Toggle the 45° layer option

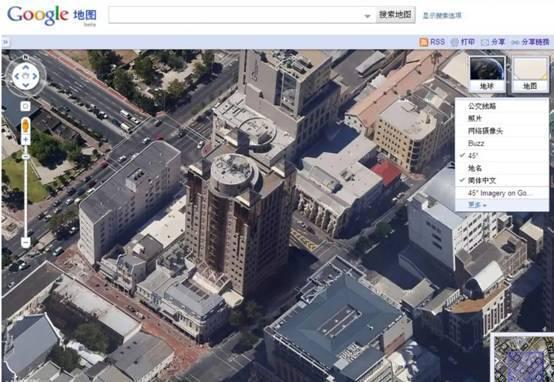coord(502,156)
